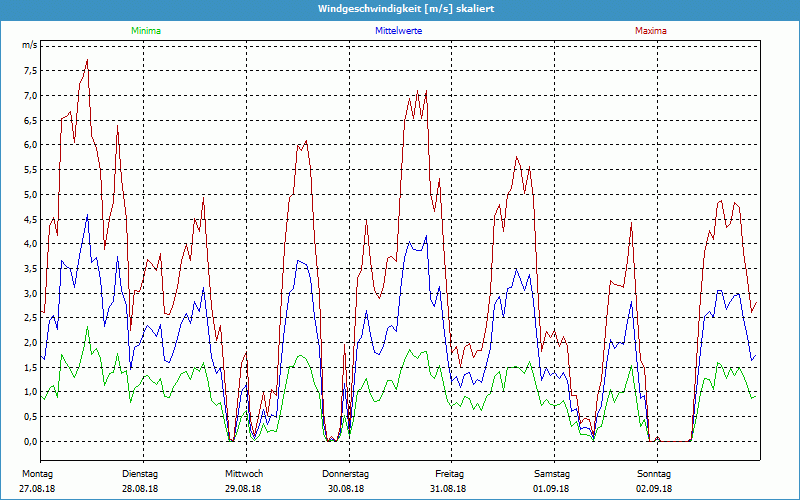Click the 3,0 y-axis value
This screenshot has height=500, width=800.
point(30,293)
